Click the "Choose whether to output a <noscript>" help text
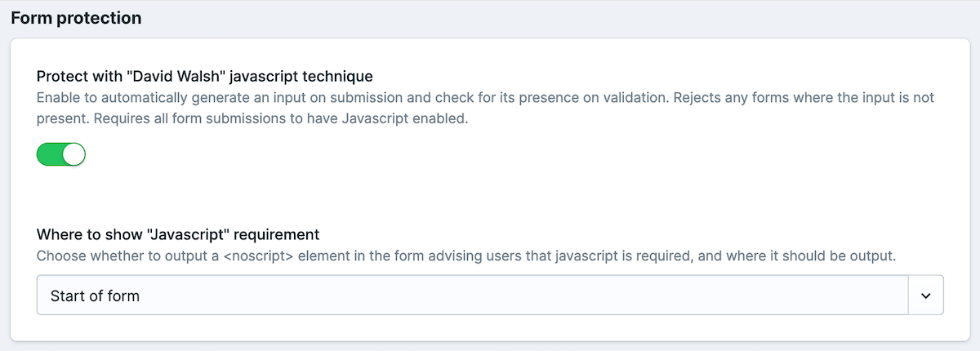 point(466,255)
